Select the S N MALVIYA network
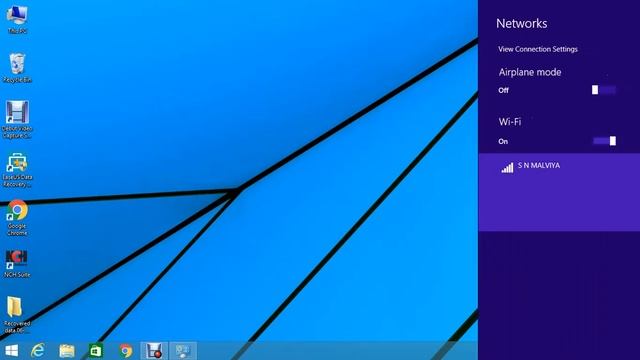This screenshot has width=640, height=360. tap(559, 192)
